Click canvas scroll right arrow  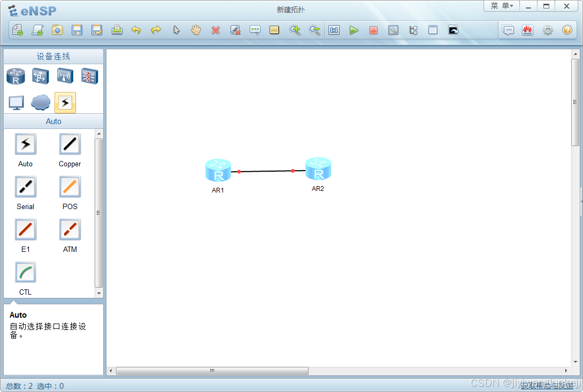[x=566, y=371]
